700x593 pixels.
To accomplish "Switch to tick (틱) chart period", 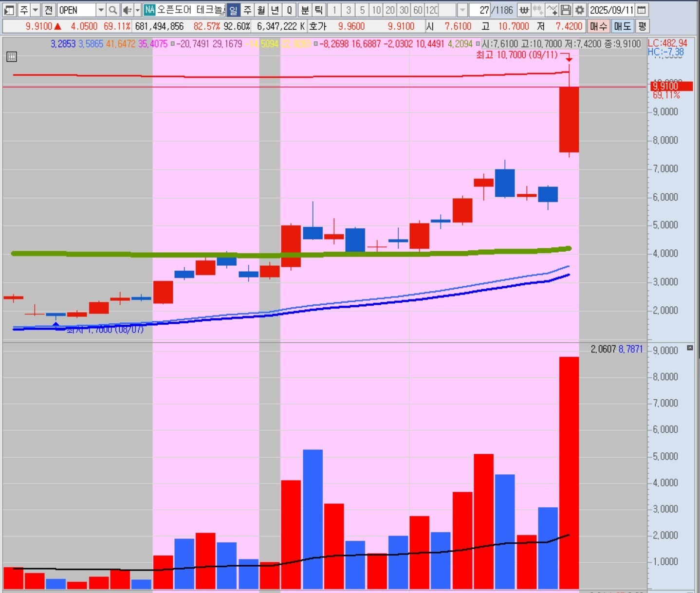I will pyautogui.click(x=319, y=10).
